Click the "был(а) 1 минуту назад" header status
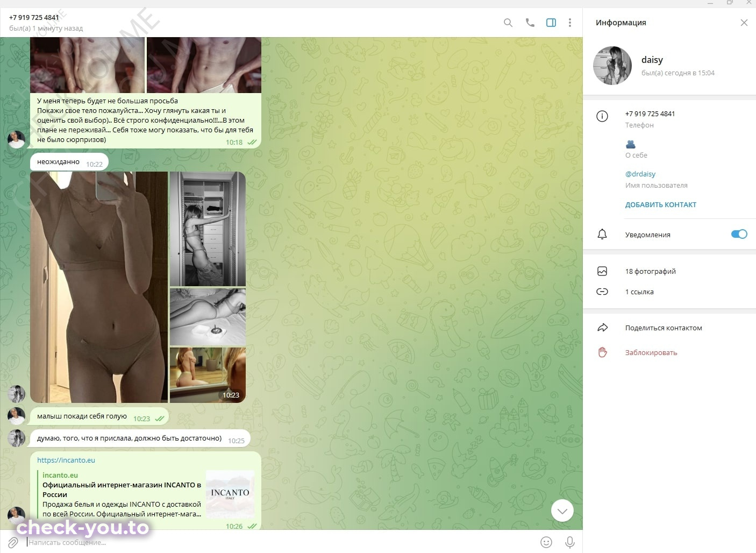 click(46, 28)
